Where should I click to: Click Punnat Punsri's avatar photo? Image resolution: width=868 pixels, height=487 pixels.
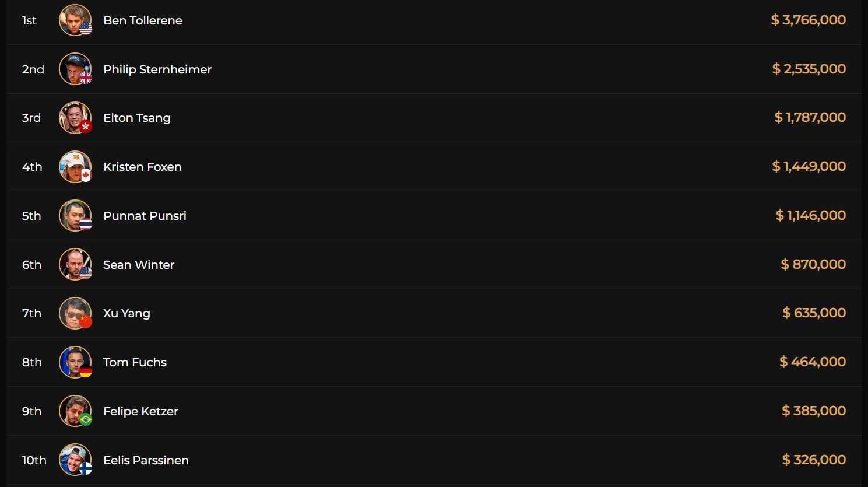(x=75, y=216)
